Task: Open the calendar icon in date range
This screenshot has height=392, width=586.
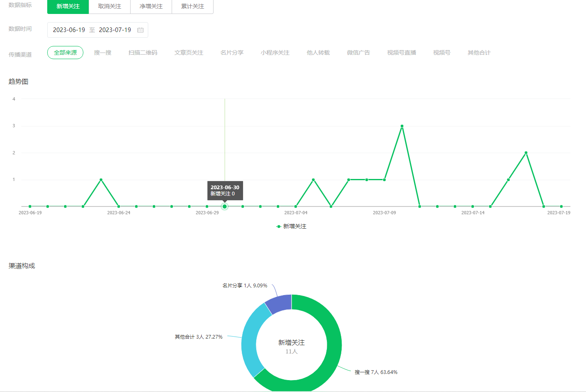Action: (x=140, y=30)
